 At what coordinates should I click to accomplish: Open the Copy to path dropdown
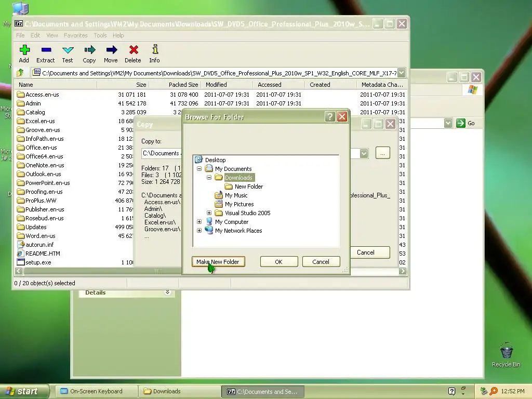[x=364, y=153]
